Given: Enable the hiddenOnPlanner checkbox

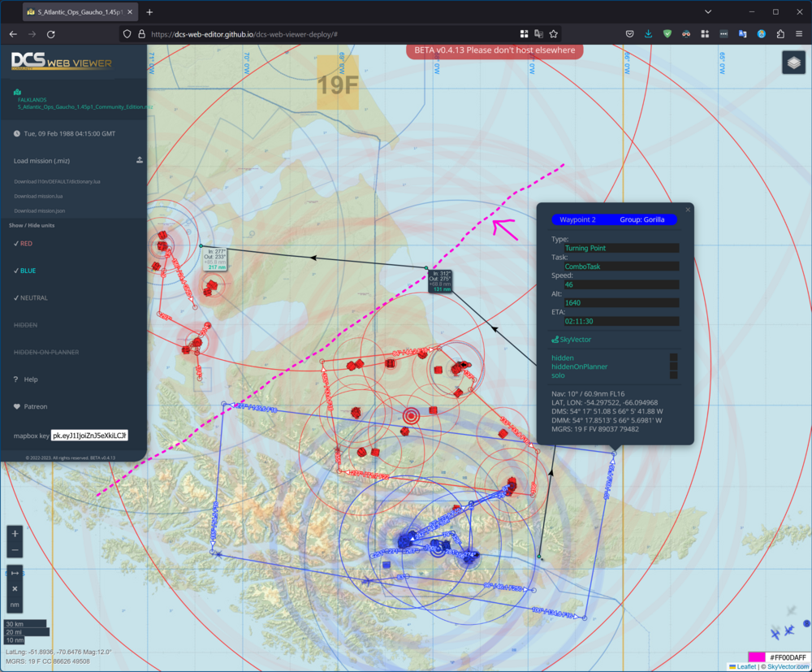Looking at the screenshot, I should 673,366.
